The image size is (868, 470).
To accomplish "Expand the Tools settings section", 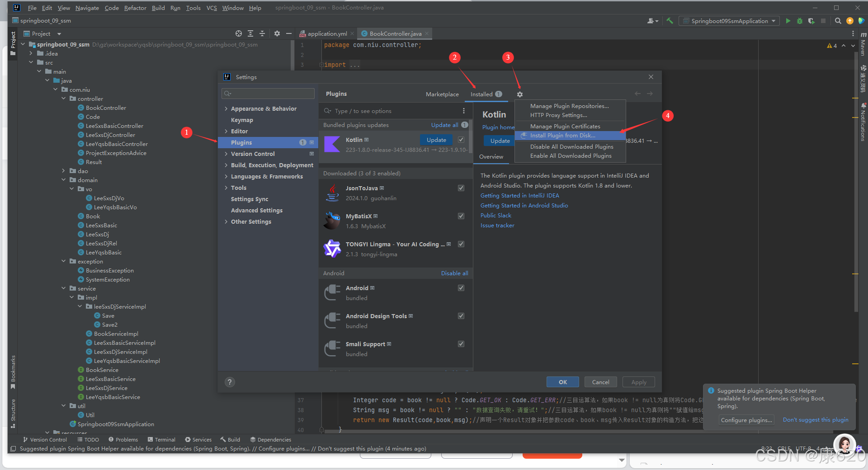I will click(226, 188).
